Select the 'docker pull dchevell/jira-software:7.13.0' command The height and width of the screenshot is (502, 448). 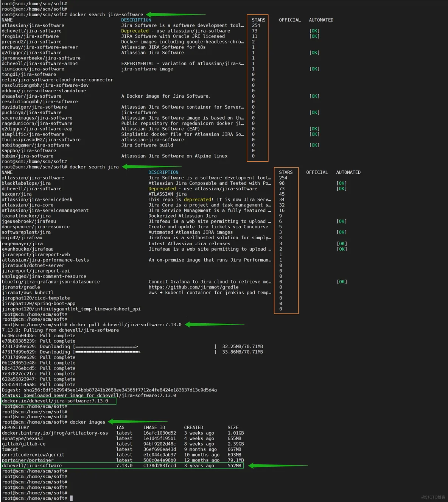click(x=126, y=325)
